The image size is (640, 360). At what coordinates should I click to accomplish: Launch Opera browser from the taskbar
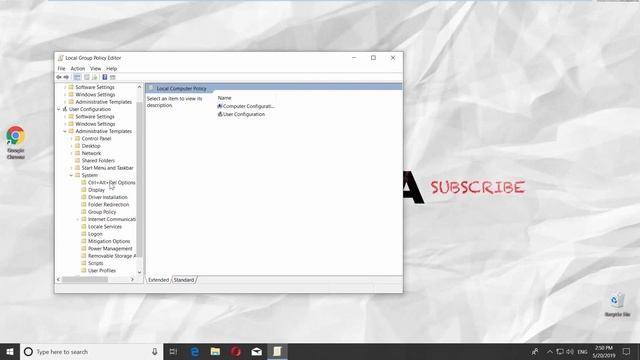(x=236, y=351)
